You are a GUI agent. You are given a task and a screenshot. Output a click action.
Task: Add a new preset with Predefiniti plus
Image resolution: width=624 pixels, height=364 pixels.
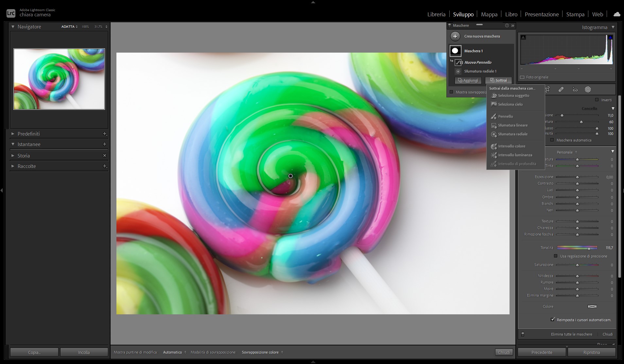[105, 134]
